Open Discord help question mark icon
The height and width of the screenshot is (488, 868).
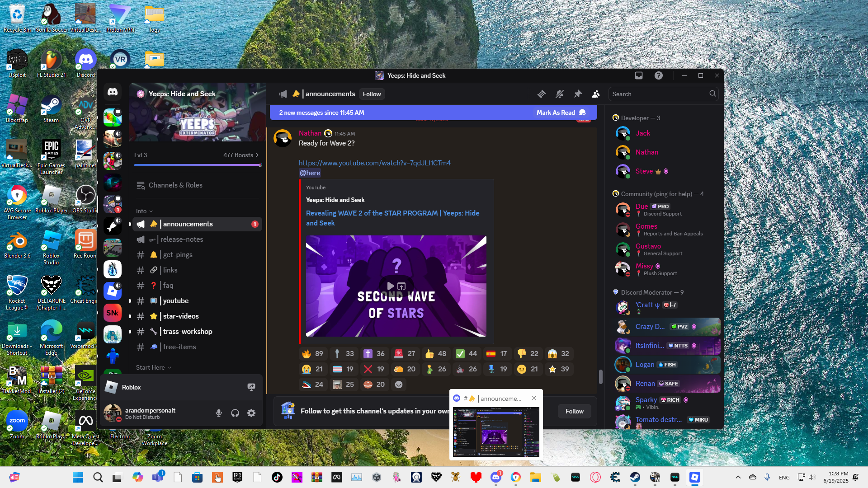tap(659, 75)
